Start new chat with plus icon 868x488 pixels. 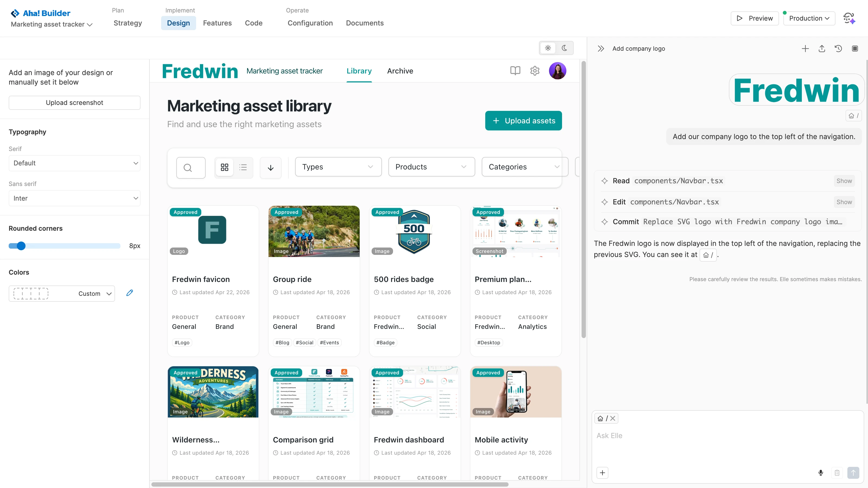[805, 49]
